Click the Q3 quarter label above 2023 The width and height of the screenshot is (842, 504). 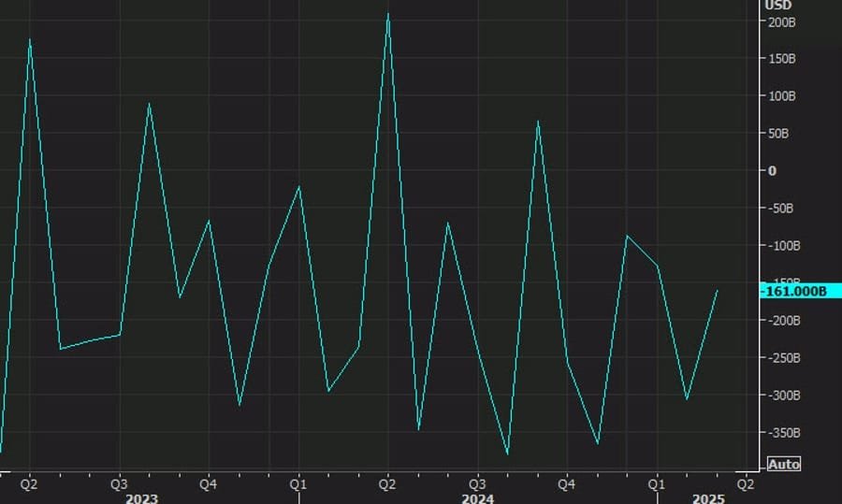tap(119, 484)
